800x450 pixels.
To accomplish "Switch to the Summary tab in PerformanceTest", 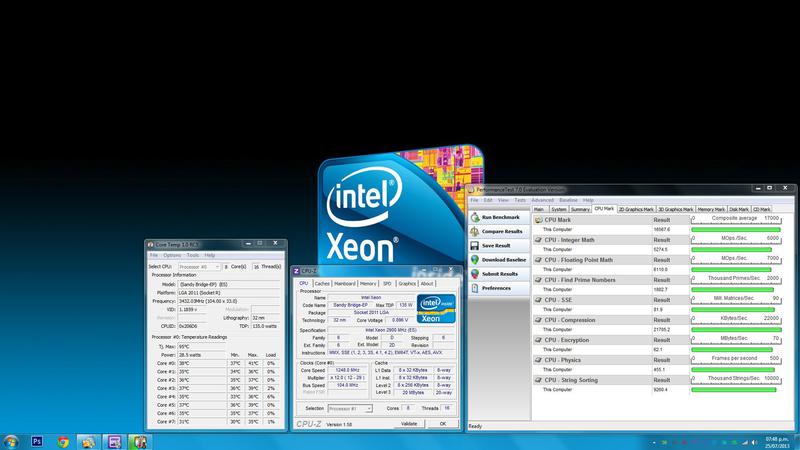I will [580, 209].
